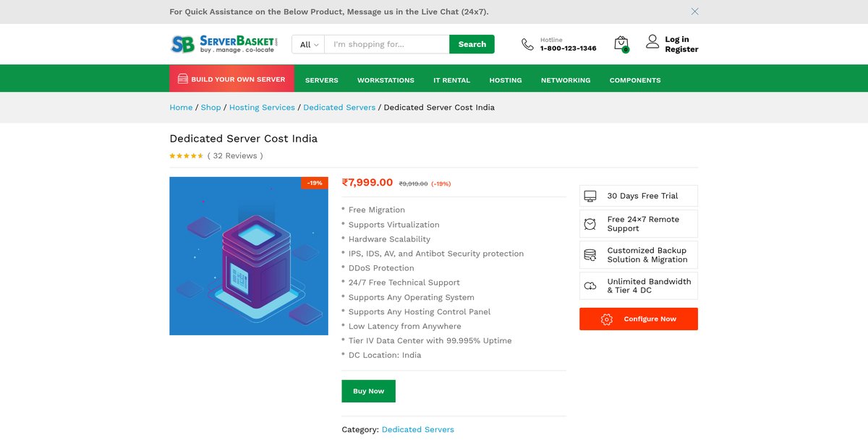Viewport: 868px width, 448px height.
Task: Open the Servers menu item
Action: pyautogui.click(x=322, y=80)
